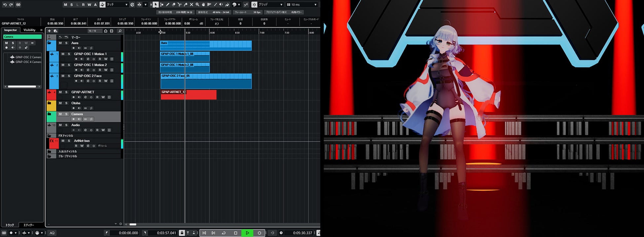Mute the GPAP-ARTNET track
The width and height of the screenshot is (644, 237).
pyautogui.click(x=60, y=92)
